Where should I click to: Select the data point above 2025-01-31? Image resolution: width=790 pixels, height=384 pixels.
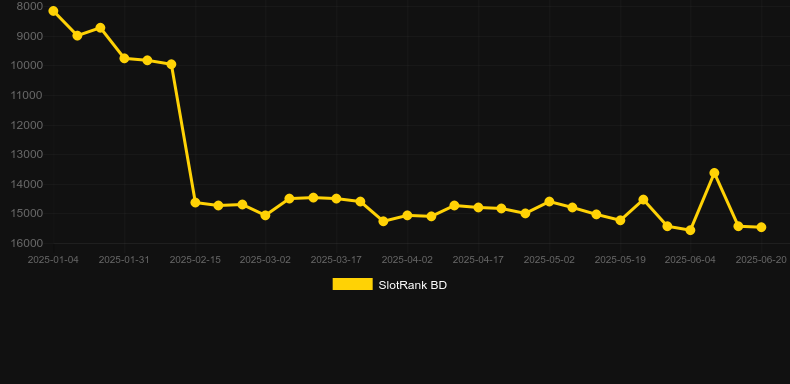pyautogui.click(x=124, y=58)
